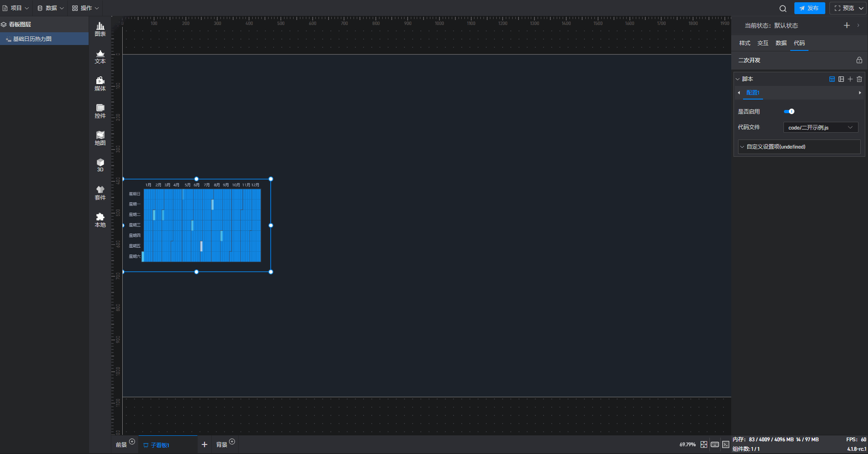The image size is (868, 454).
Task: Toggle the 是否启用 switch
Action: 789,111
